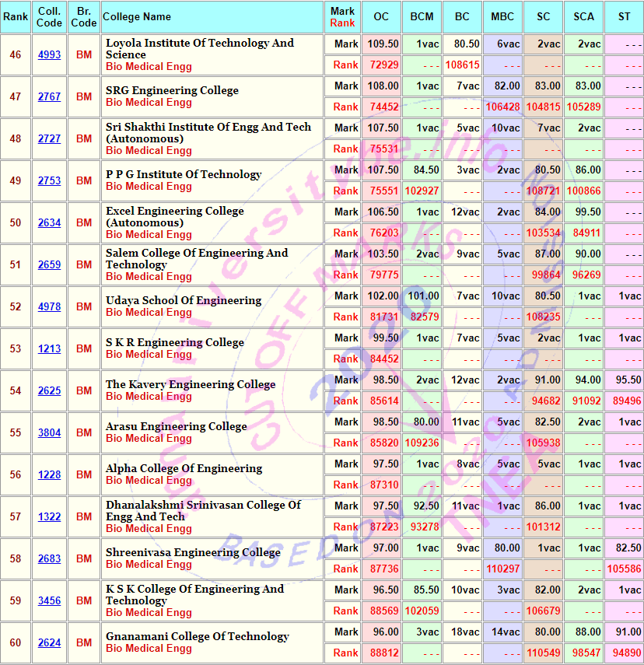The image size is (644, 665).
Task: Select the ST column header
Action: click(x=624, y=16)
